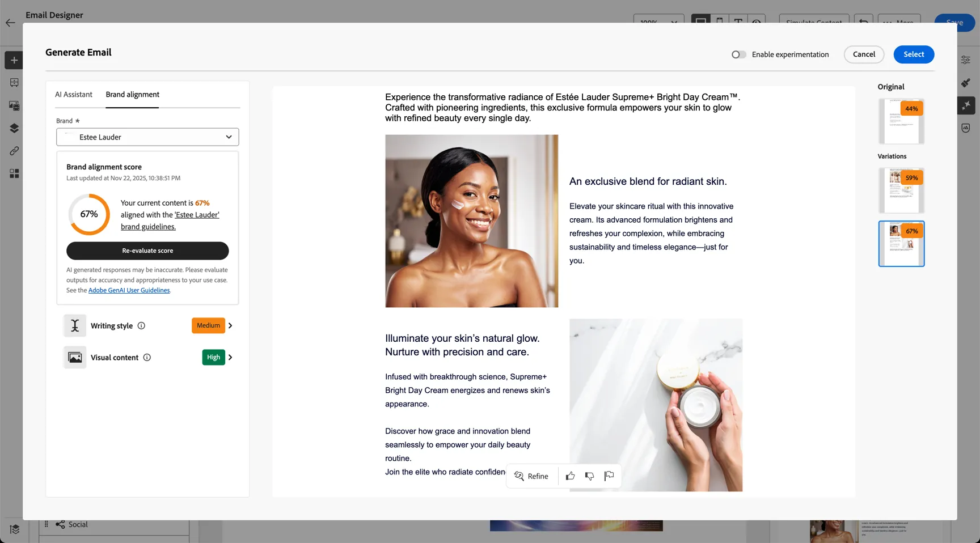
Task: Open the link icon in left sidebar
Action: 14,151
